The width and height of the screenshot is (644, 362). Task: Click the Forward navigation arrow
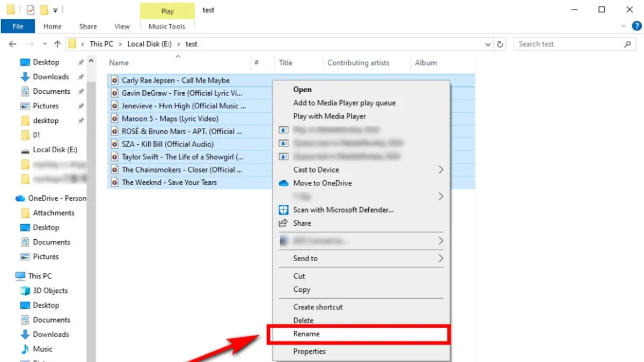(31, 44)
